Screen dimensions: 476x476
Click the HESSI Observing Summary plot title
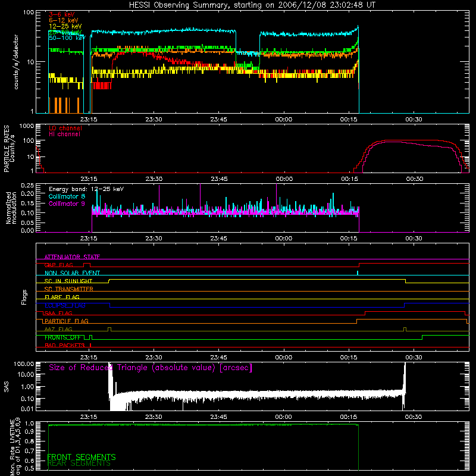point(252,5)
